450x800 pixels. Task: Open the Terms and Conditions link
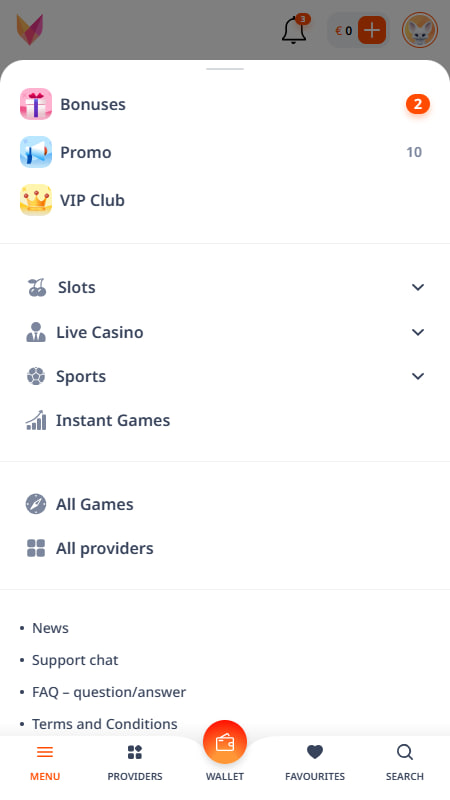[105, 724]
